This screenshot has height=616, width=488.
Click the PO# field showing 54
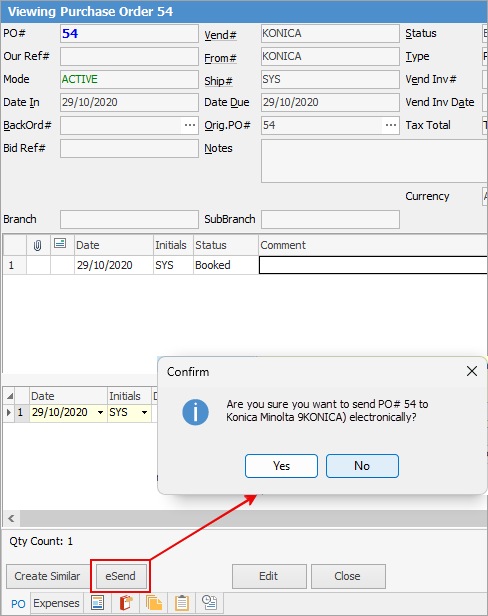(x=129, y=33)
